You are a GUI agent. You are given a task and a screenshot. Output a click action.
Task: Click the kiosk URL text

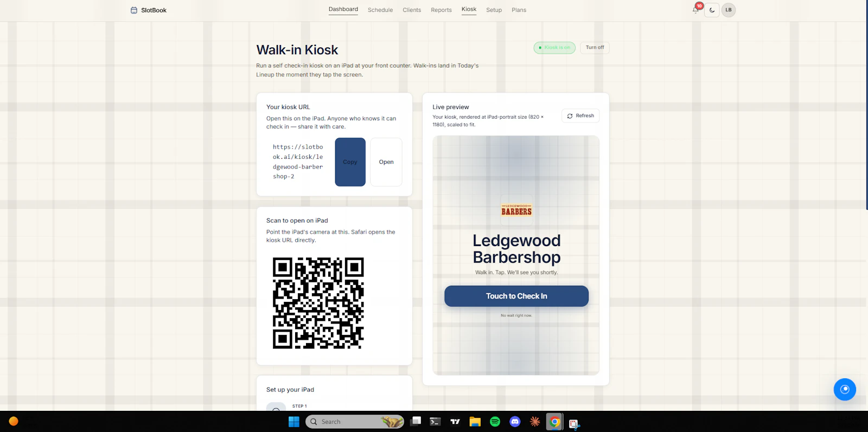(298, 162)
